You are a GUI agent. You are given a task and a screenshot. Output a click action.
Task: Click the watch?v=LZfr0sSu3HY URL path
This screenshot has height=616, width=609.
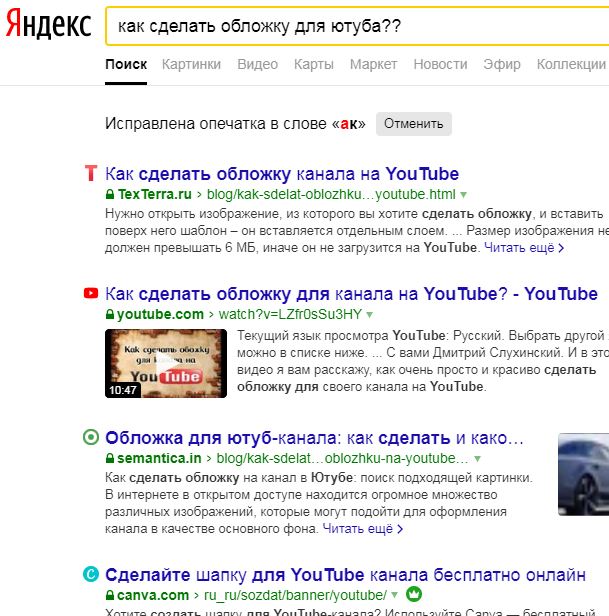290,314
